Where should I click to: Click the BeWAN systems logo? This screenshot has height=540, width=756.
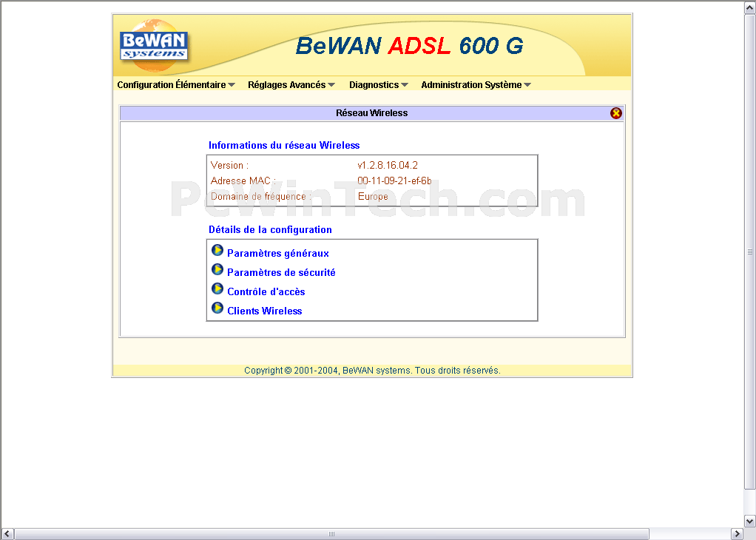pyautogui.click(x=154, y=46)
